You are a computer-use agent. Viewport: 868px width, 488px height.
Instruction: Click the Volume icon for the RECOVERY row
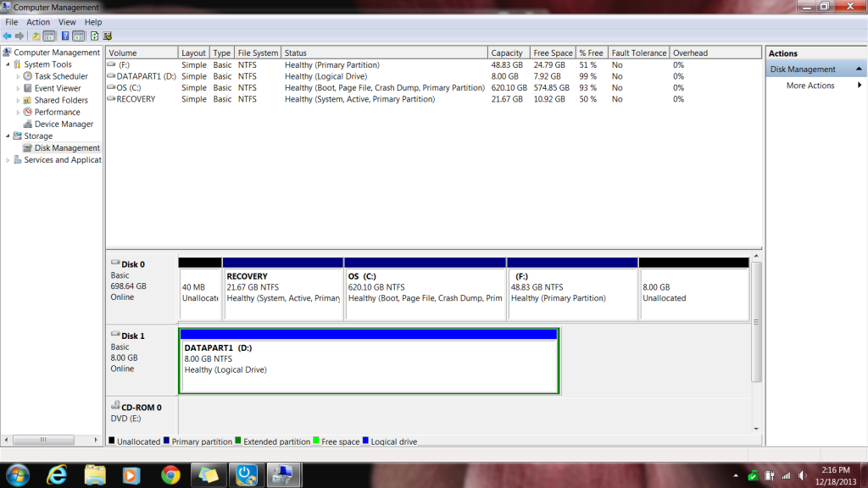pos(112,99)
